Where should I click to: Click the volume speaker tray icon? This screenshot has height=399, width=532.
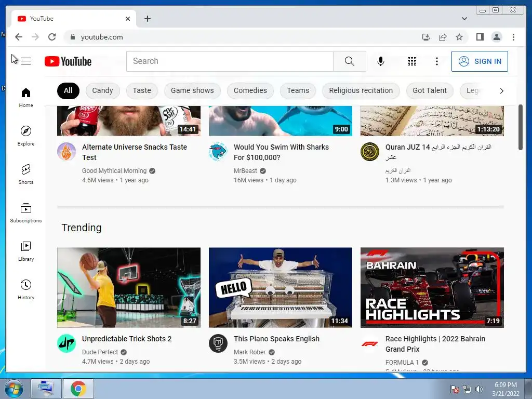pos(479,389)
